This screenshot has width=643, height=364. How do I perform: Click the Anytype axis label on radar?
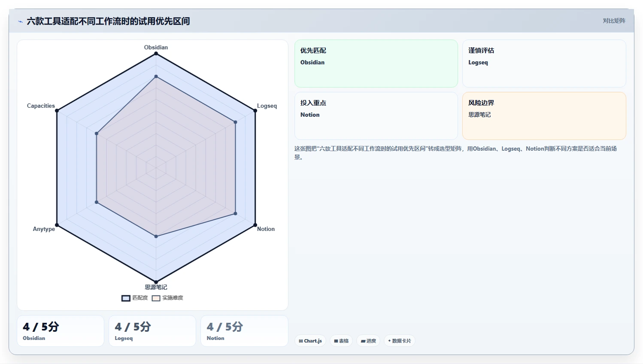tap(44, 229)
